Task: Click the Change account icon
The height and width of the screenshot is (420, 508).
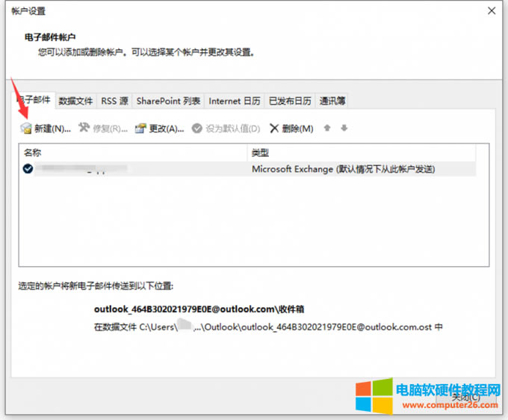Action: click(x=141, y=129)
